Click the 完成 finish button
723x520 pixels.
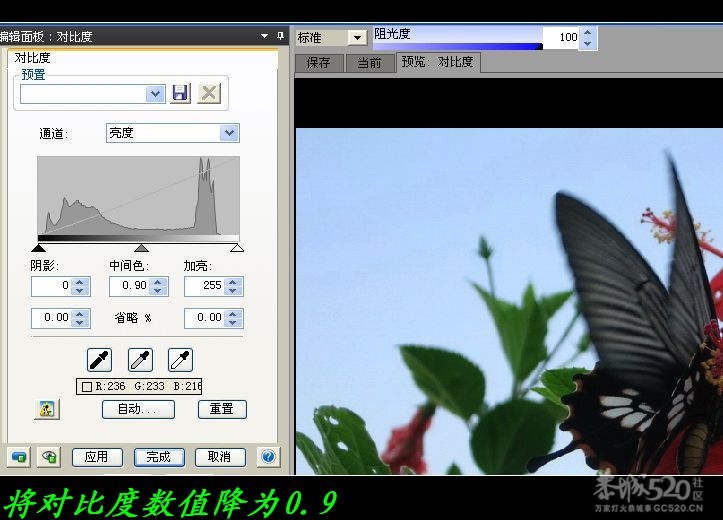tap(159, 457)
